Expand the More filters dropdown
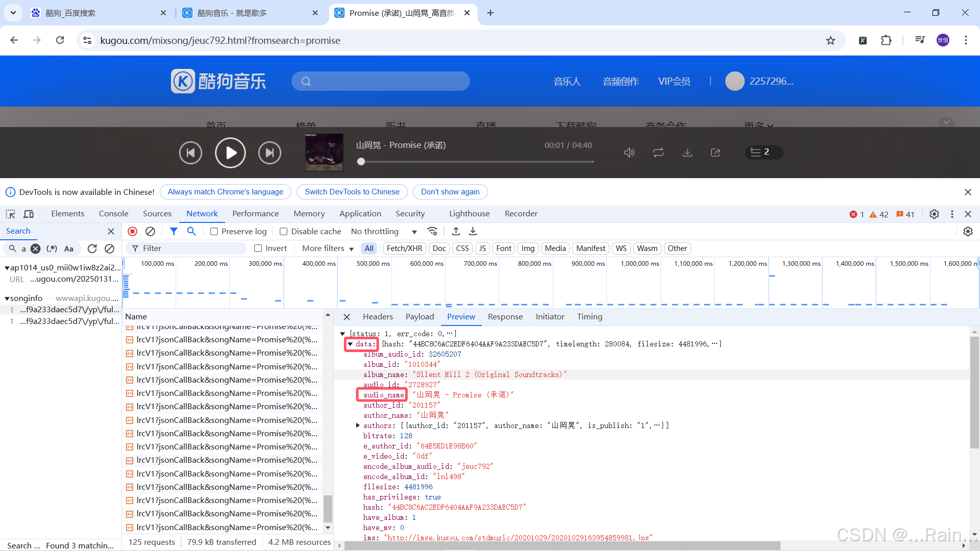Image resolution: width=980 pixels, height=551 pixels. (328, 248)
